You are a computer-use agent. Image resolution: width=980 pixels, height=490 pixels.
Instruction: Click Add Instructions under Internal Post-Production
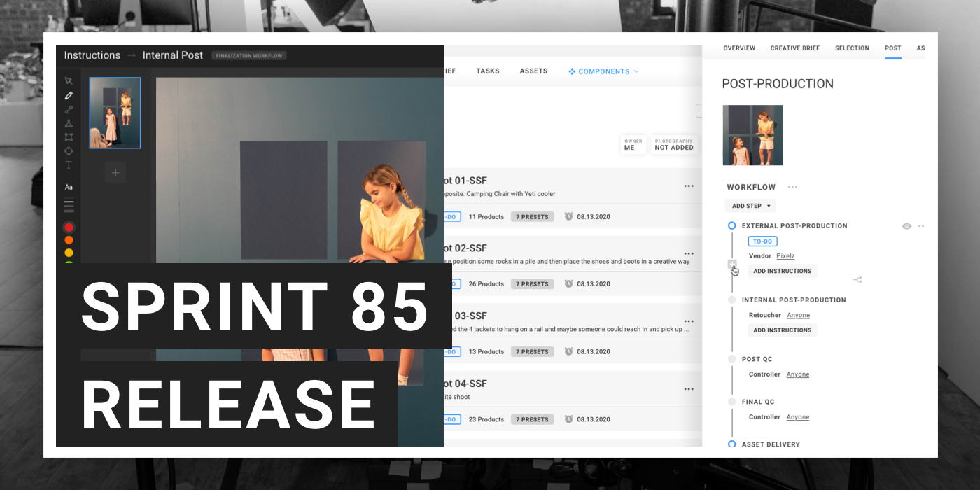pyautogui.click(x=783, y=330)
